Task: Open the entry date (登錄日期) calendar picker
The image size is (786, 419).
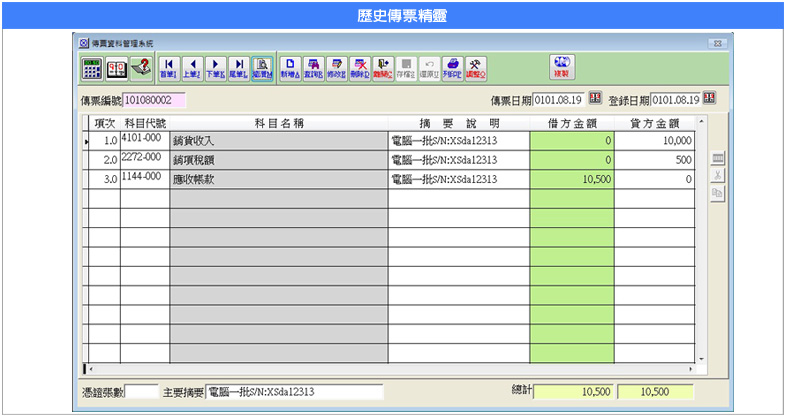Action: (x=709, y=98)
